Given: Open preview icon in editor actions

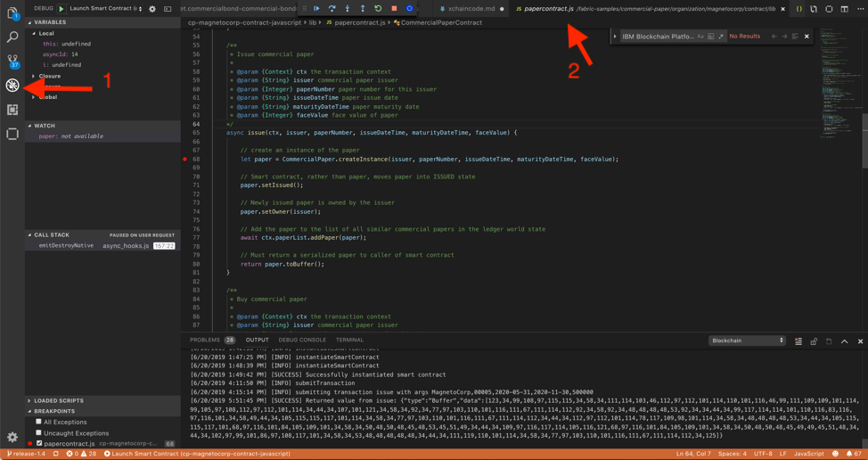Looking at the screenshot, I should [829, 9].
